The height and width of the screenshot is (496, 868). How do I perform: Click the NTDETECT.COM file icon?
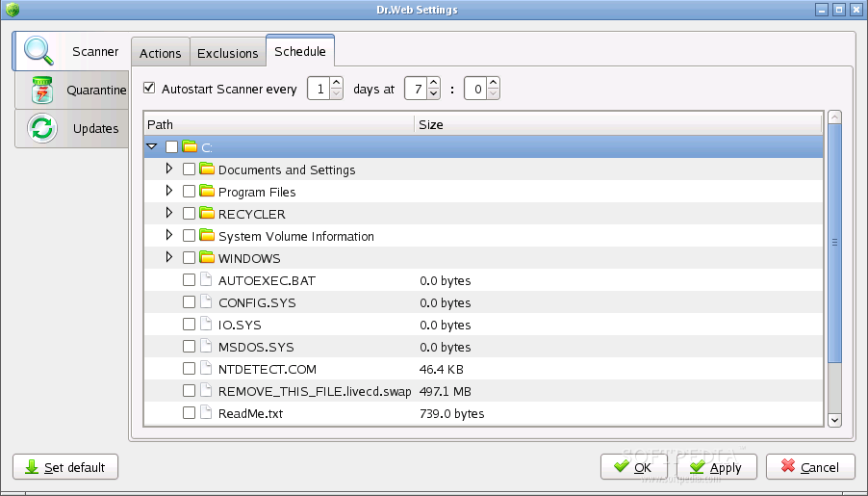206,368
